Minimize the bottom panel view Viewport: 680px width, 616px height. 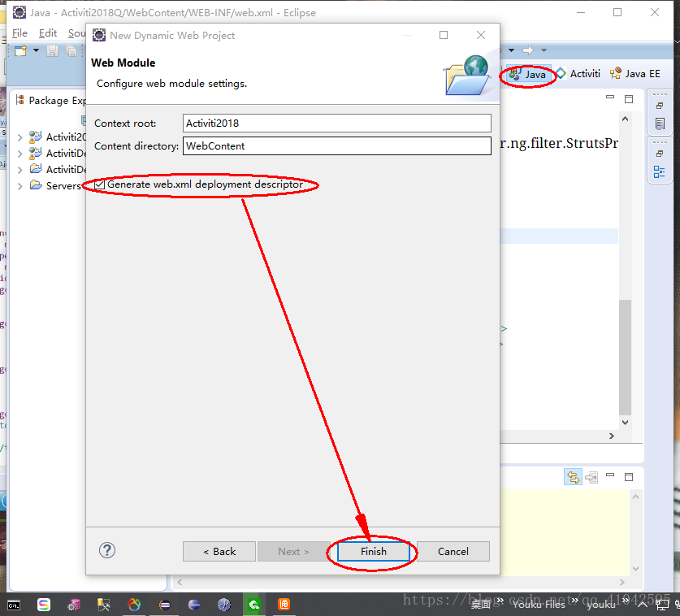coord(610,475)
